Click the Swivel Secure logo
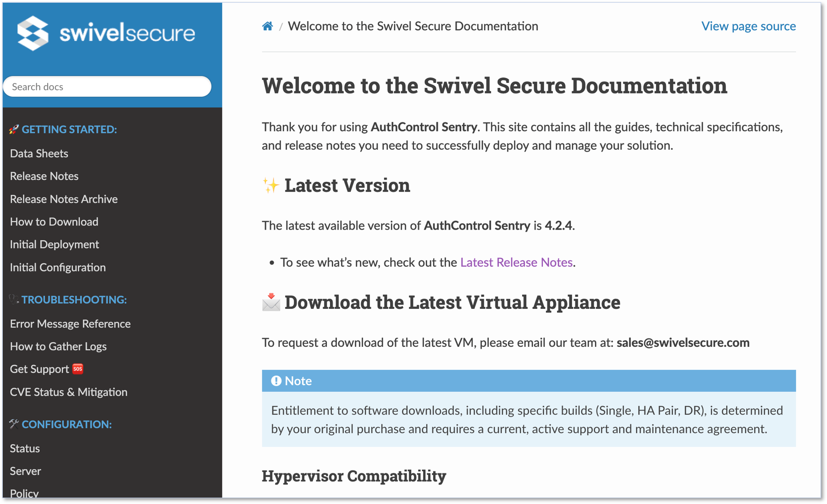The width and height of the screenshot is (827, 504). pos(106,33)
